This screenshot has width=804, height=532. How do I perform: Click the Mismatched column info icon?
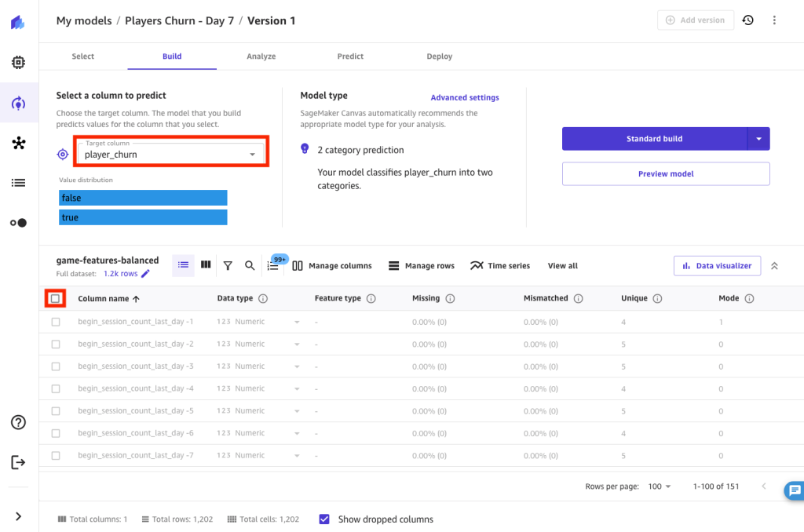(x=579, y=298)
